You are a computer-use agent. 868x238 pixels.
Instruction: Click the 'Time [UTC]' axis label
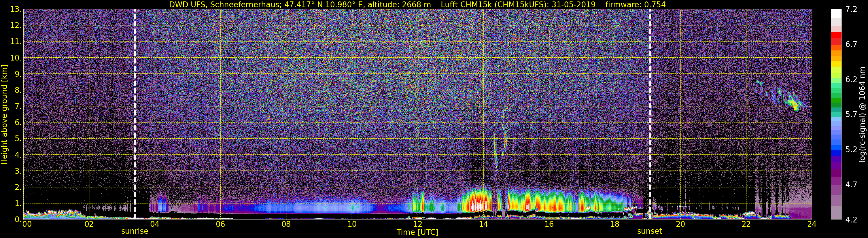(x=417, y=232)
